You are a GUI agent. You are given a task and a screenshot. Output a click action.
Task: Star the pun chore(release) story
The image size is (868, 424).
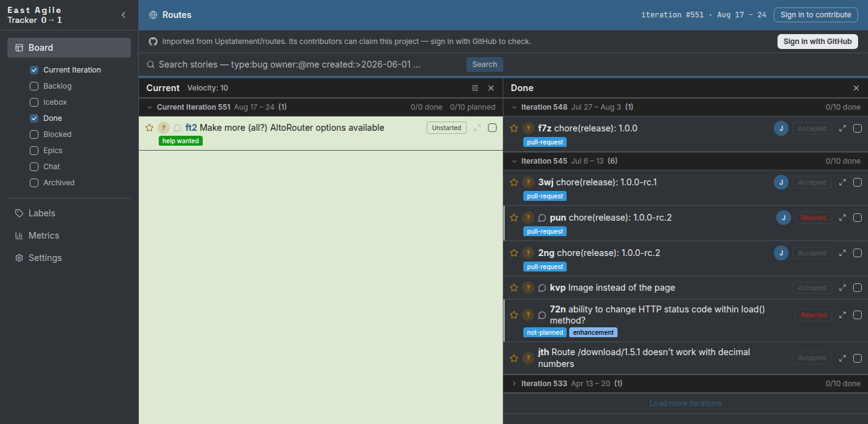[x=514, y=218]
